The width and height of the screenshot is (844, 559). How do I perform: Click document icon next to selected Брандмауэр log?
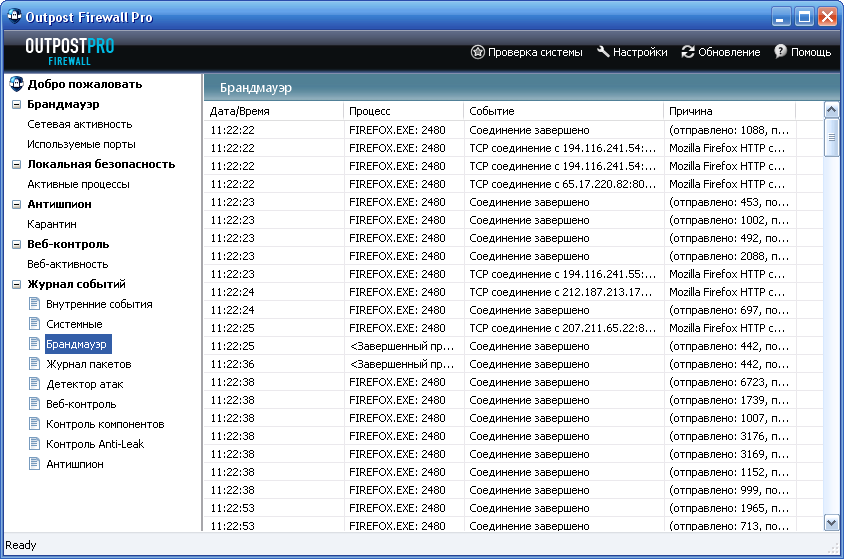[x=34, y=343]
